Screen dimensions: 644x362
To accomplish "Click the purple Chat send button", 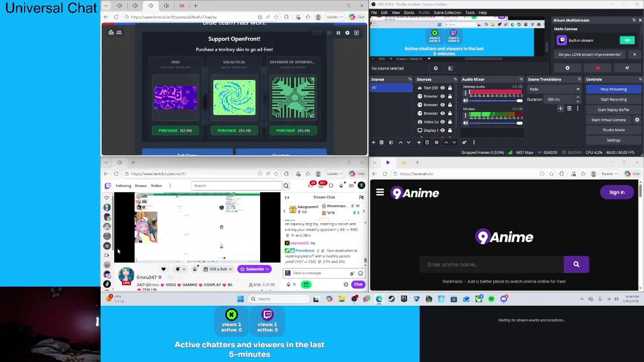I will 358,285.
